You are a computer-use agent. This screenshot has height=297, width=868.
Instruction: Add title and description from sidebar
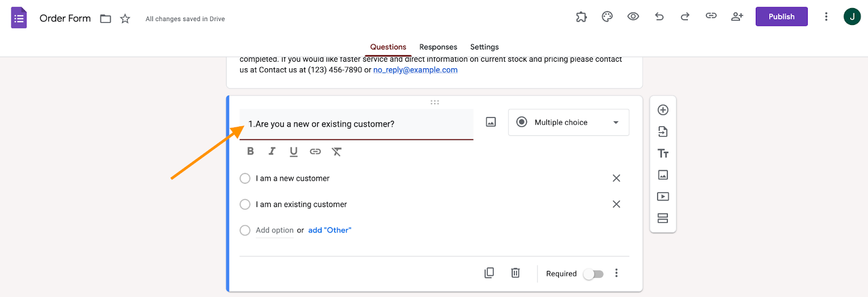[663, 153]
